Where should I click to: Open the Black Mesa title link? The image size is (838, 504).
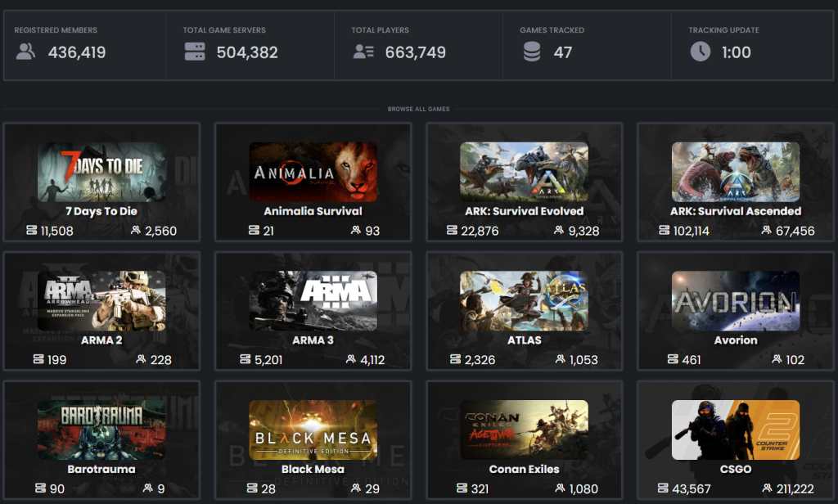pos(313,470)
